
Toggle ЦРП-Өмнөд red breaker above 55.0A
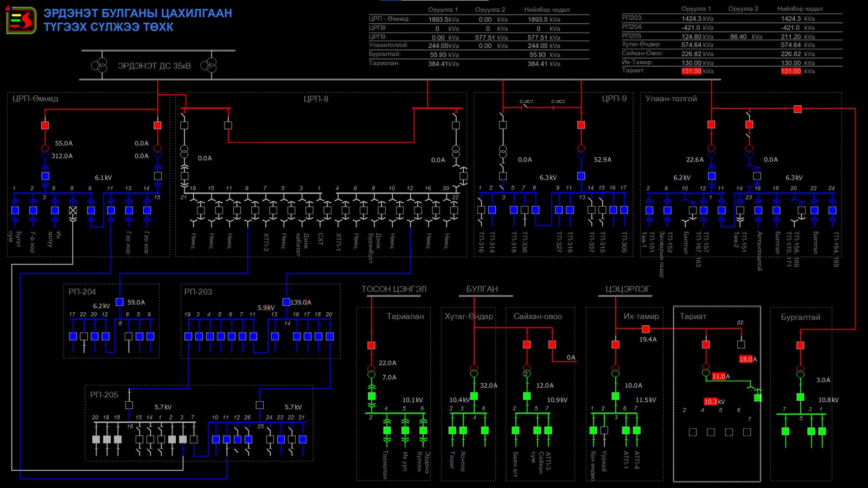click(x=45, y=125)
